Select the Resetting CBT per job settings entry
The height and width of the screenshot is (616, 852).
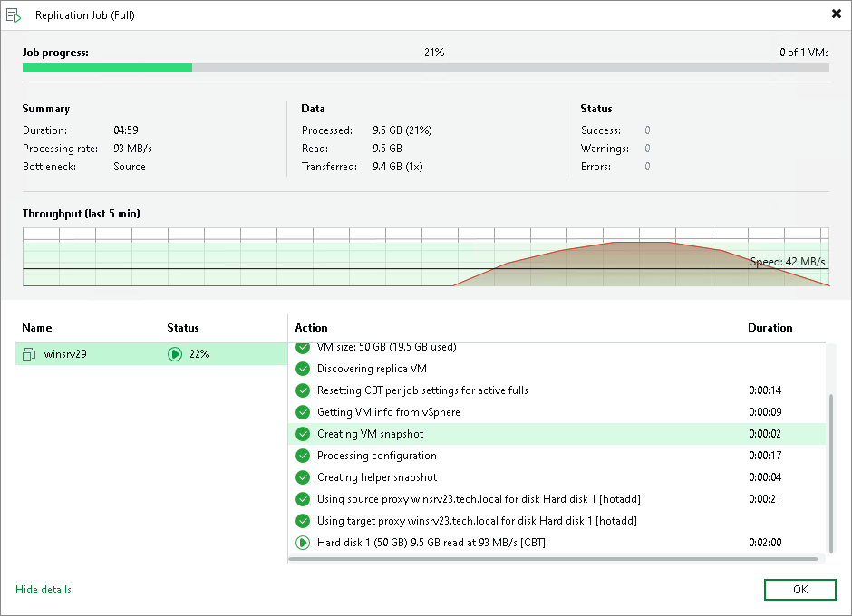tap(422, 390)
